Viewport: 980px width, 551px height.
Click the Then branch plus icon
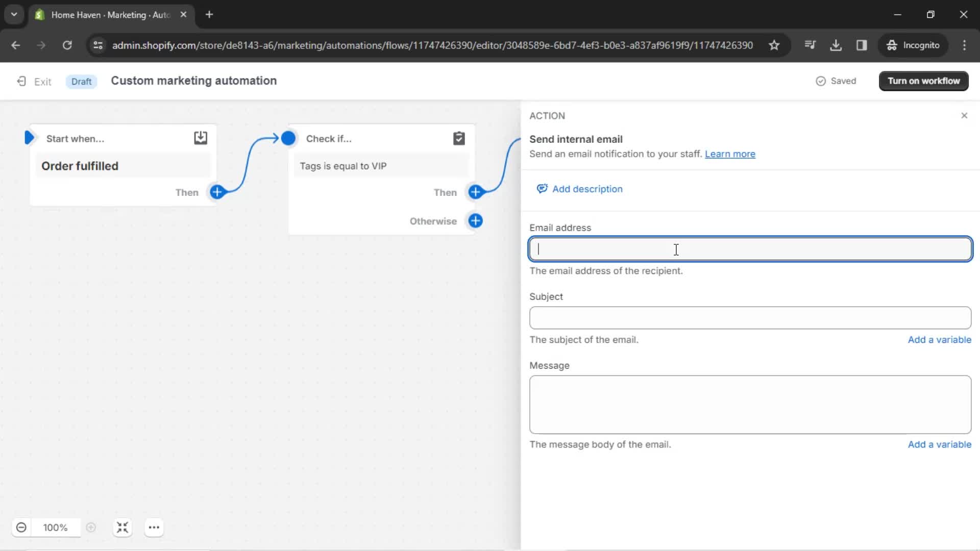(x=477, y=192)
